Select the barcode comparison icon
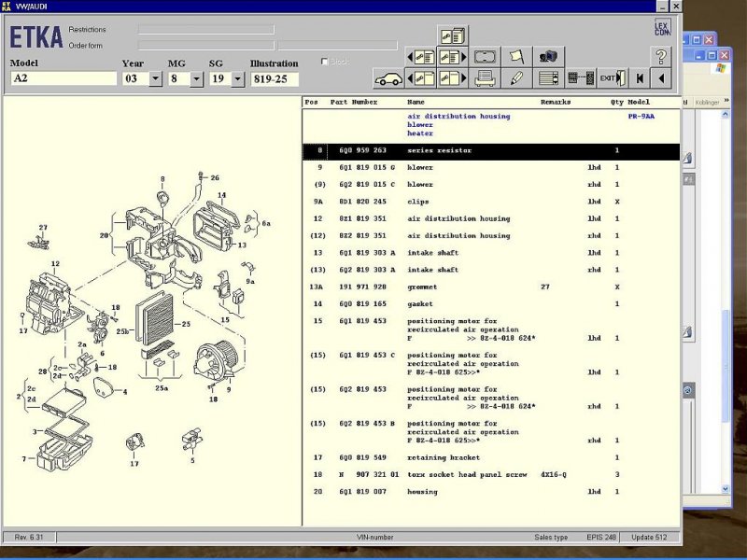This screenshot has width=747, height=560. tap(581, 77)
